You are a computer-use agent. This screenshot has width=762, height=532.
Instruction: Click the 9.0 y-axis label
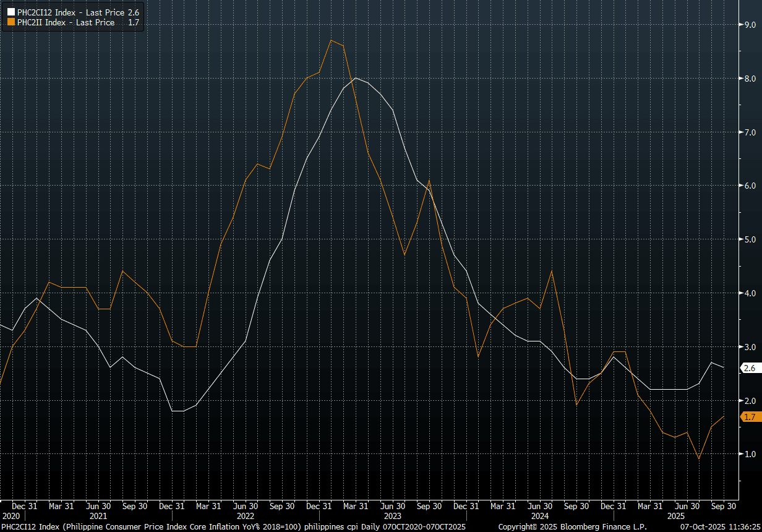750,25
